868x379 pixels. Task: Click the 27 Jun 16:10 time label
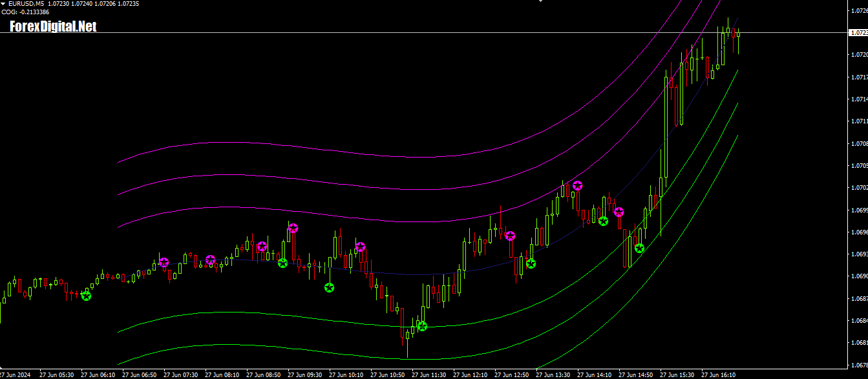pos(717,374)
